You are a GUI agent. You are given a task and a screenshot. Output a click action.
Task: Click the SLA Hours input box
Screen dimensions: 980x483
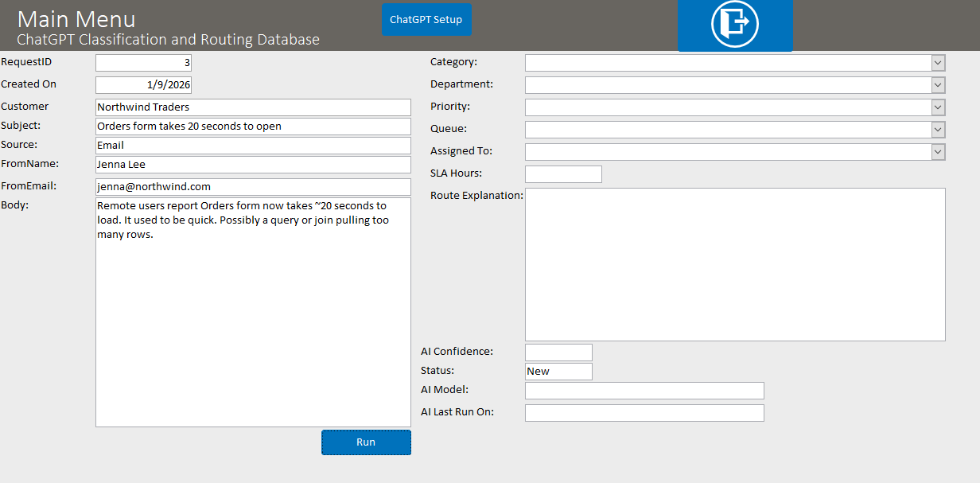pyautogui.click(x=563, y=174)
